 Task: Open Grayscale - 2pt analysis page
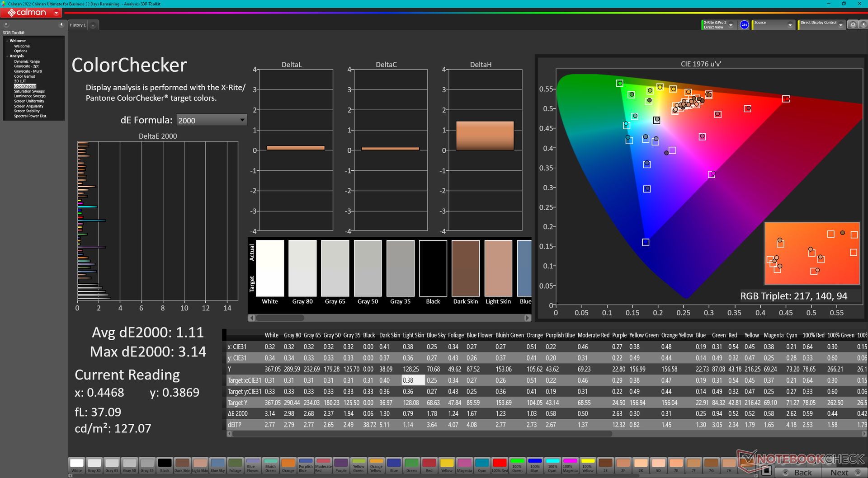click(x=26, y=66)
